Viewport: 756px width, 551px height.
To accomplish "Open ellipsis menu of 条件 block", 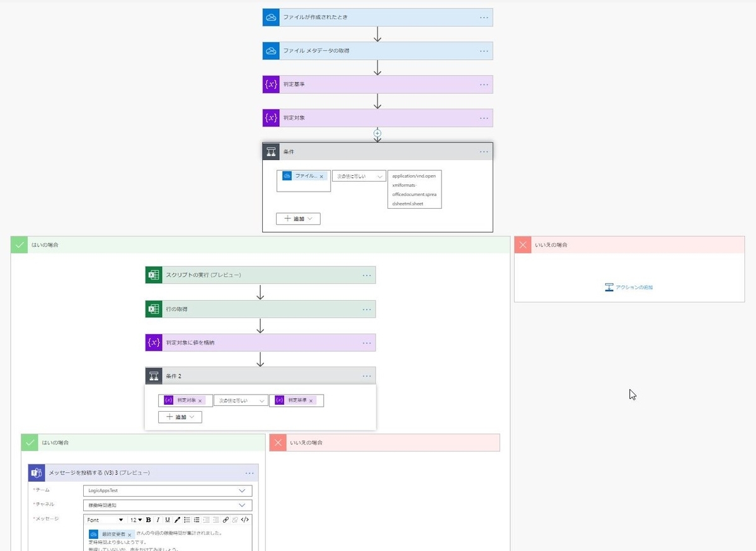I will coord(484,151).
